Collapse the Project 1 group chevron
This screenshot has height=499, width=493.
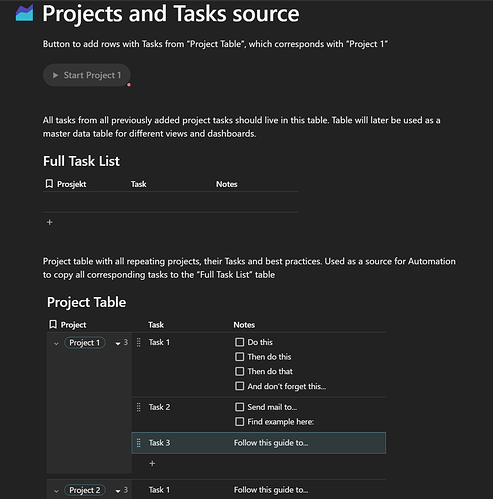[x=56, y=343]
